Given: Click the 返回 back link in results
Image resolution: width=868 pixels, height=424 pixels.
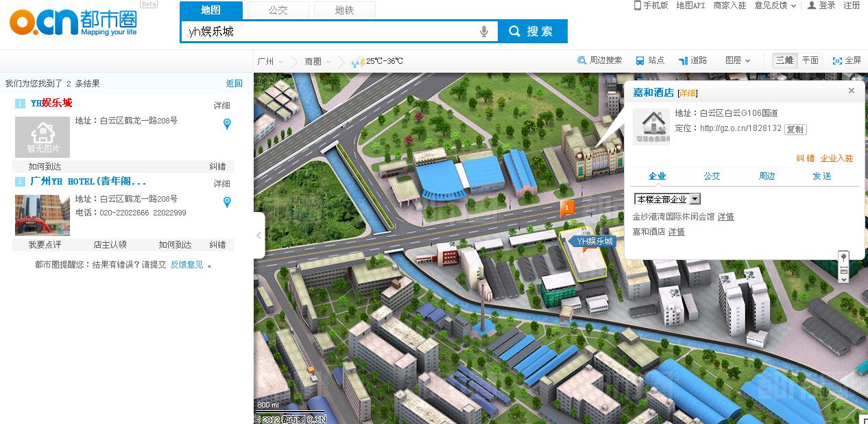Looking at the screenshot, I should click(x=234, y=84).
